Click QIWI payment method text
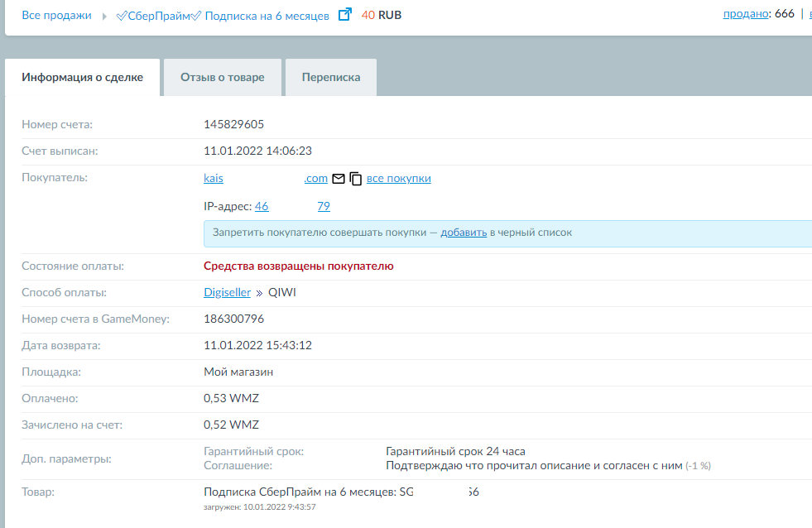812x528 pixels. pos(282,292)
